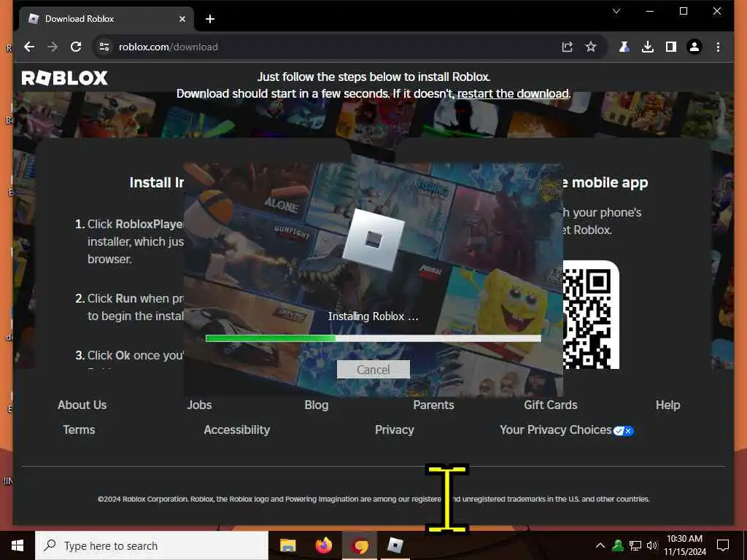Open the Gift Cards footer link
Screen dimensions: 747x560
(x=551, y=405)
